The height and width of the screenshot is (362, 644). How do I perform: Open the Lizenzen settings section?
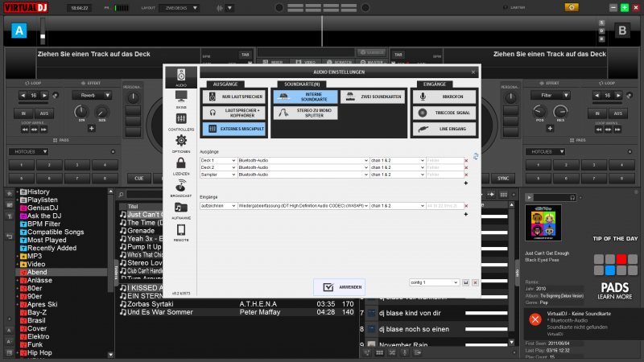click(181, 167)
